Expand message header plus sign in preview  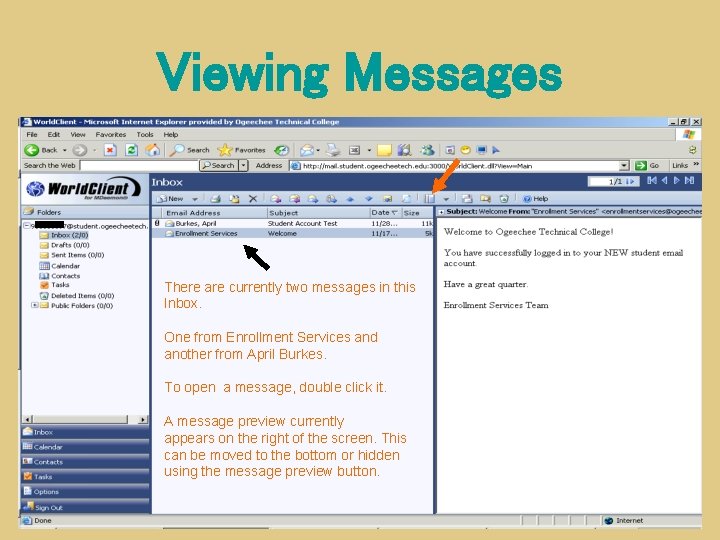point(441,212)
